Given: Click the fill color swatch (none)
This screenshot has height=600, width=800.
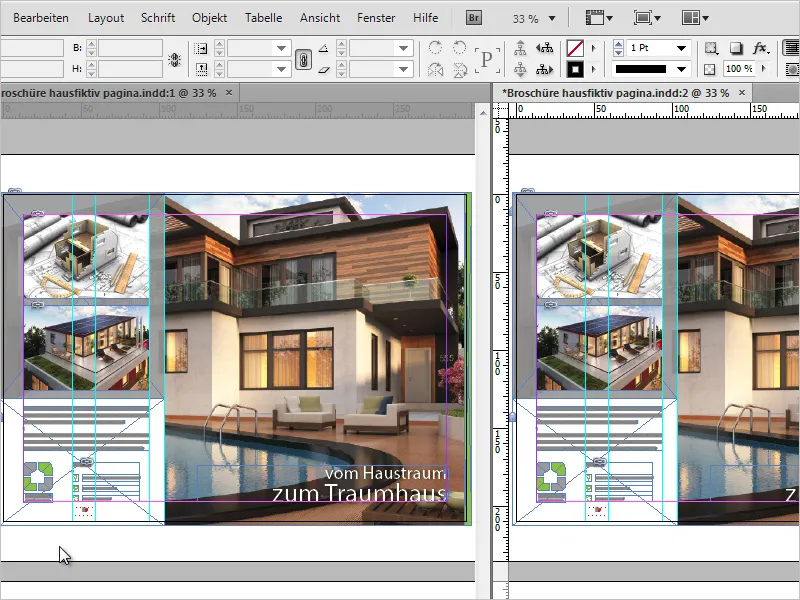Looking at the screenshot, I should pyautogui.click(x=575, y=48).
